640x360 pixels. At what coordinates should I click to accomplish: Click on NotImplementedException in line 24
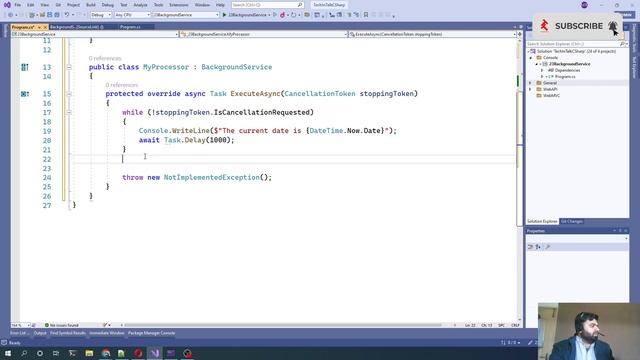pos(211,177)
